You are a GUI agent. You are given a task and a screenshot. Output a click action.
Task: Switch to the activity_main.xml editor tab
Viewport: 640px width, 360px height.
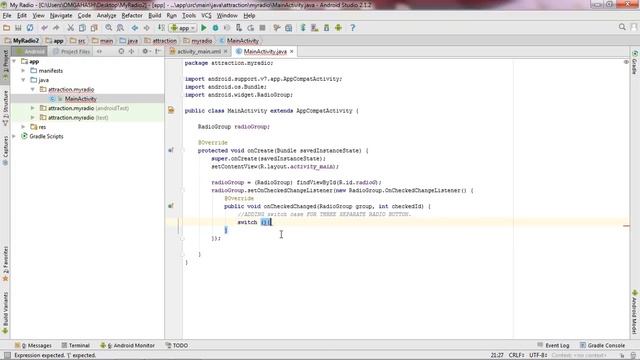tap(198, 51)
